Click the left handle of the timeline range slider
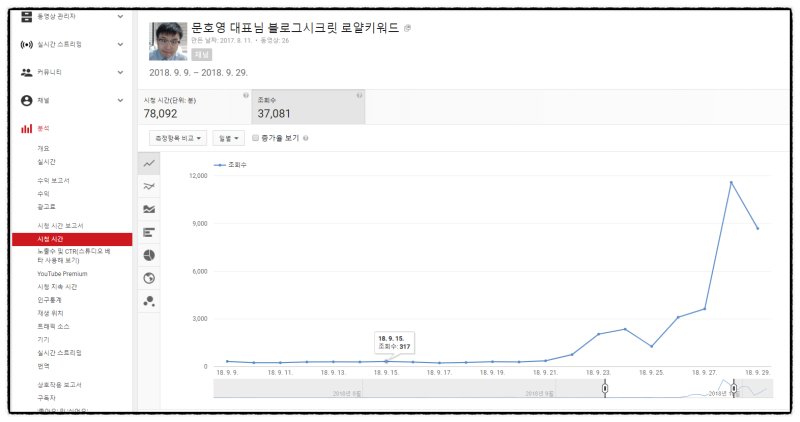This screenshot has height=422, width=800. pyautogui.click(x=605, y=388)
